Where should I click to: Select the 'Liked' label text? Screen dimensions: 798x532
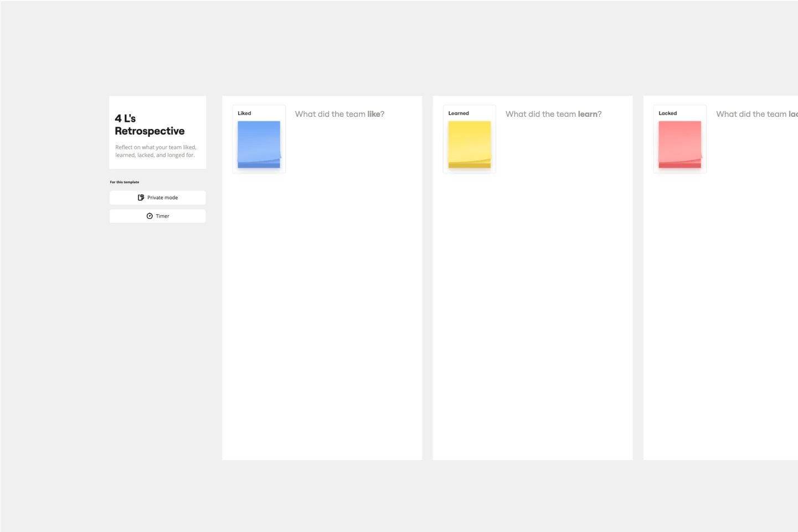click(x=244, y=113)
